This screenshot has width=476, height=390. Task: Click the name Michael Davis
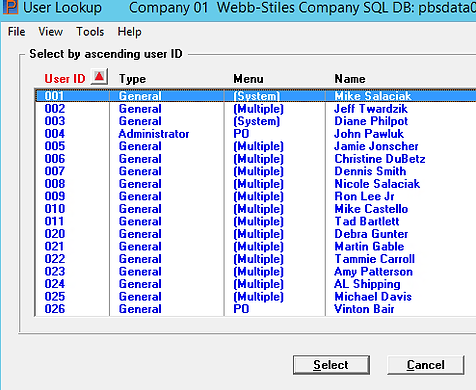pyautogui.click(x=373, y=296)
